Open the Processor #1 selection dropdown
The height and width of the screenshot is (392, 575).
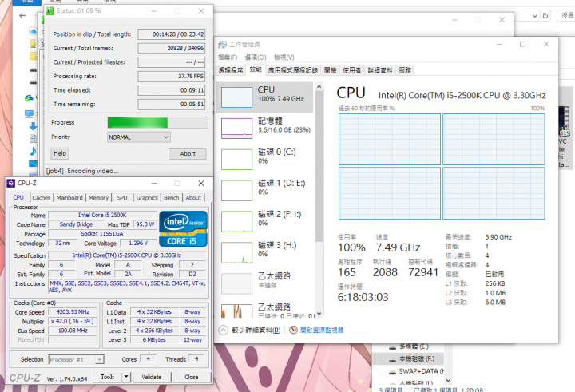coord(77,360)
